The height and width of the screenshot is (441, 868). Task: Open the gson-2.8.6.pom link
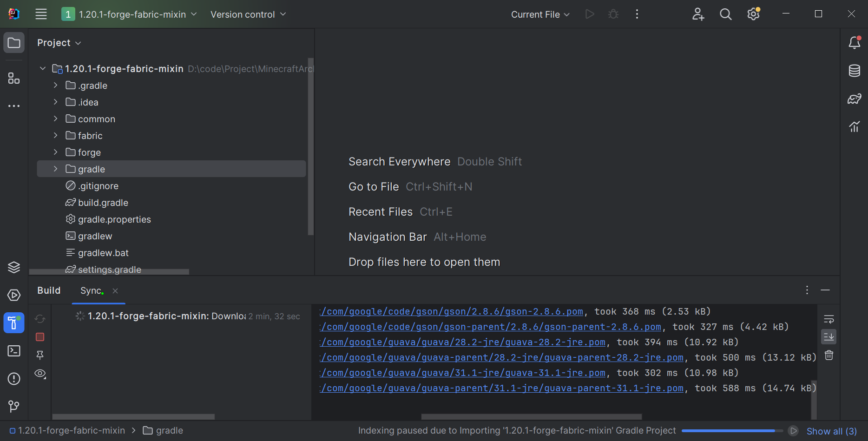tap(451, 312)
